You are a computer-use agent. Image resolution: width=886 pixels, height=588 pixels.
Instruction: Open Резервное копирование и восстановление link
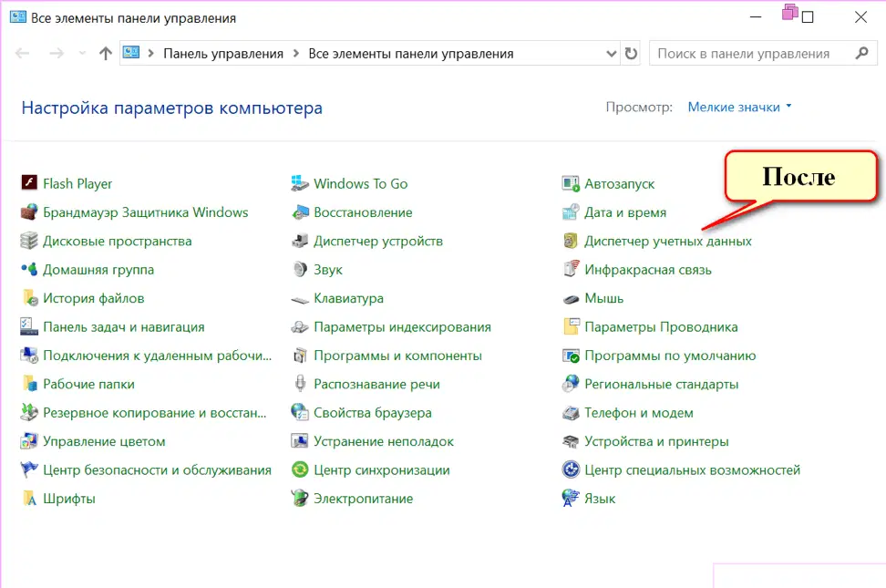pyautogui.click(x=155, y=413)
